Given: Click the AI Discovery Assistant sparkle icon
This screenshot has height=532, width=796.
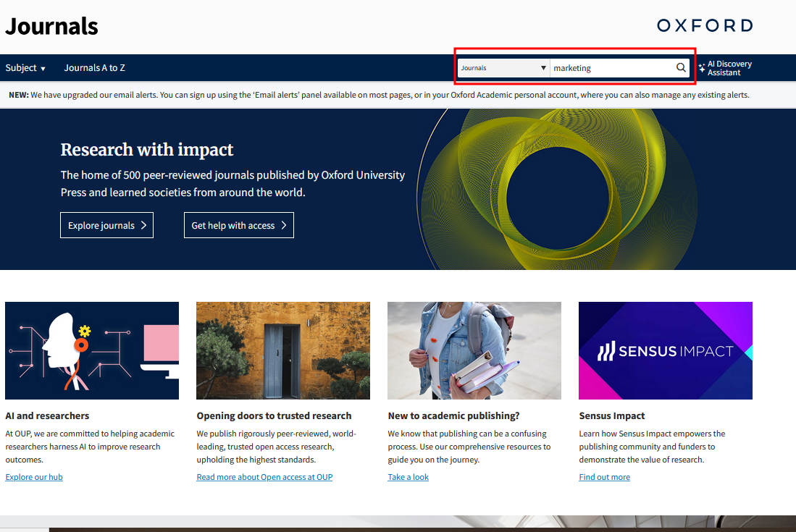Looking at the screenshot, I should coord(702,68).
